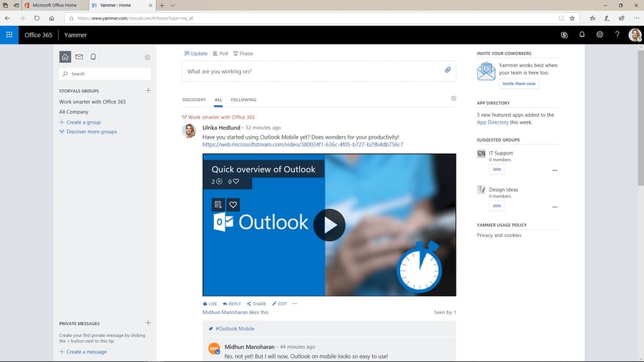Open browser home button

coord(52,18)
